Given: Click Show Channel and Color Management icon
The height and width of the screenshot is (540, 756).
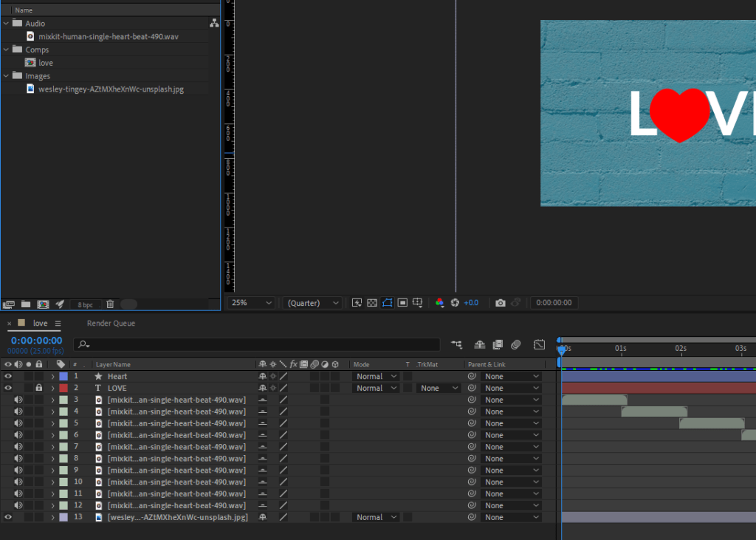Looking at the screenshot, I should click(x=440, y=303).
